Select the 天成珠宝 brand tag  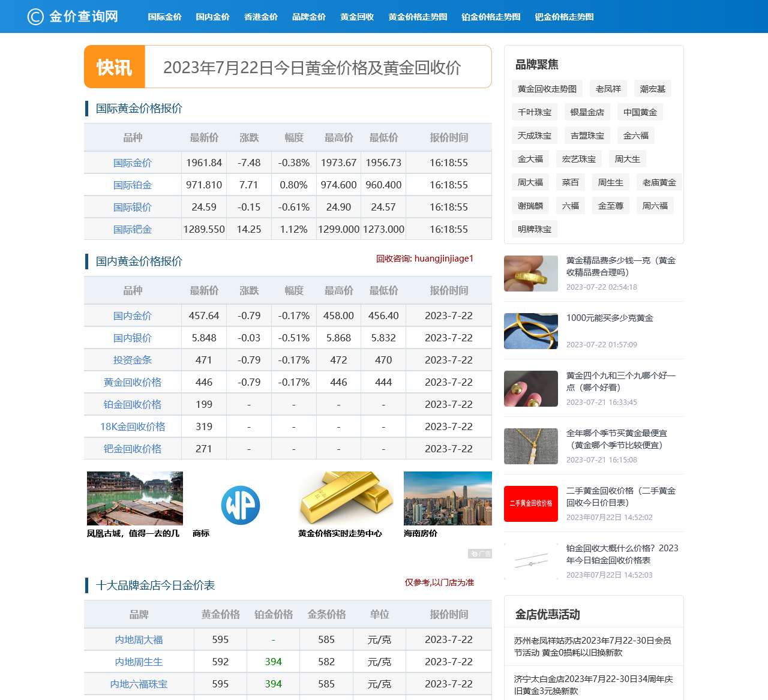tap(535, 136)
